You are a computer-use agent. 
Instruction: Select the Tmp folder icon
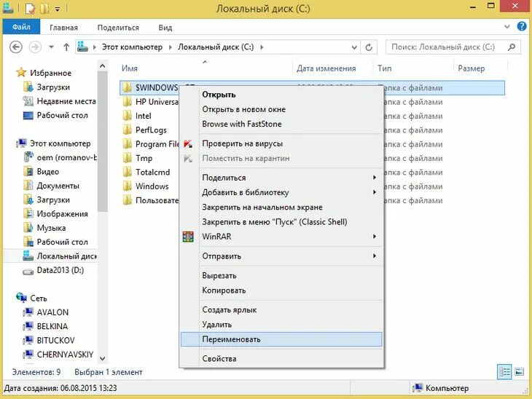click(128, 158)
